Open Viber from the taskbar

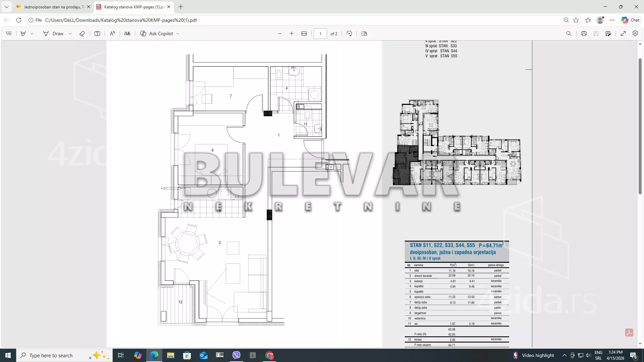point(236,355)
